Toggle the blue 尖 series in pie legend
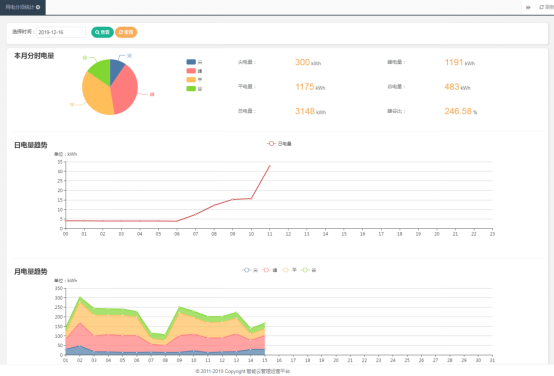This screenshot has height=376, width=554. (x=194, y=62)
